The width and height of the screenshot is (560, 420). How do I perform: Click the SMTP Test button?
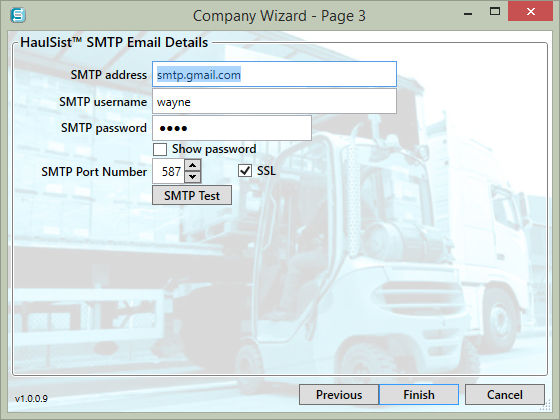(192, 195)
